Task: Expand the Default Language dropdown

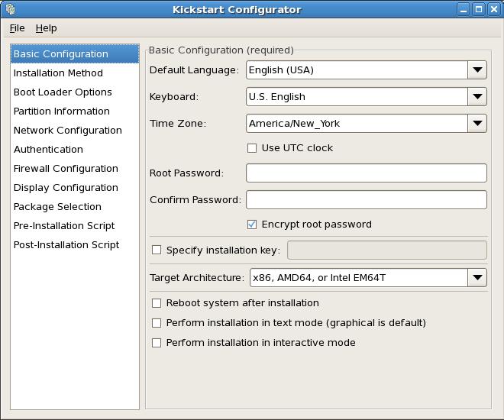Action: coord(477,70)
